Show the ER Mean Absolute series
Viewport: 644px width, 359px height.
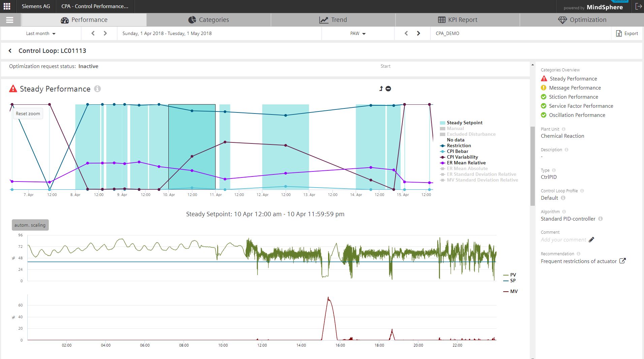pos(467,168)
